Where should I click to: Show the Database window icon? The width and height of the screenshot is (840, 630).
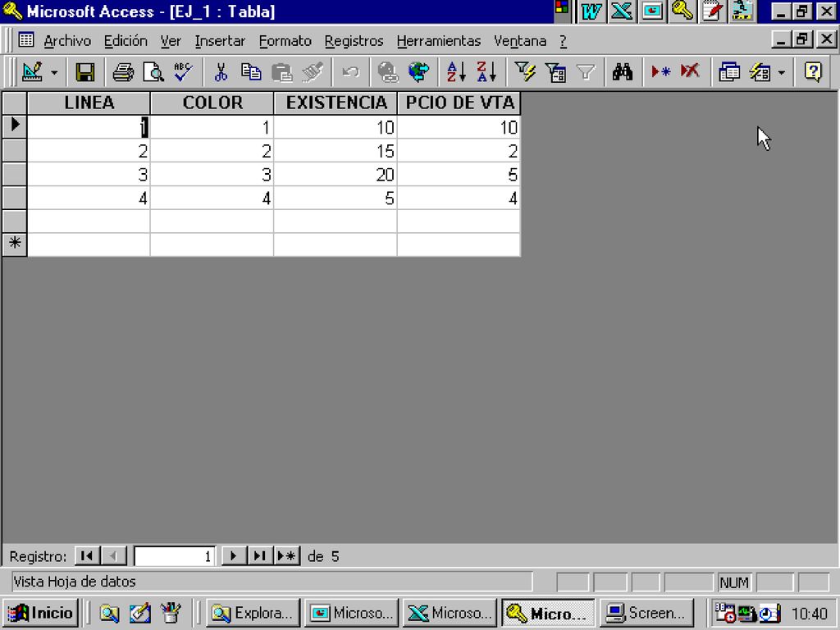coord(728,72)
